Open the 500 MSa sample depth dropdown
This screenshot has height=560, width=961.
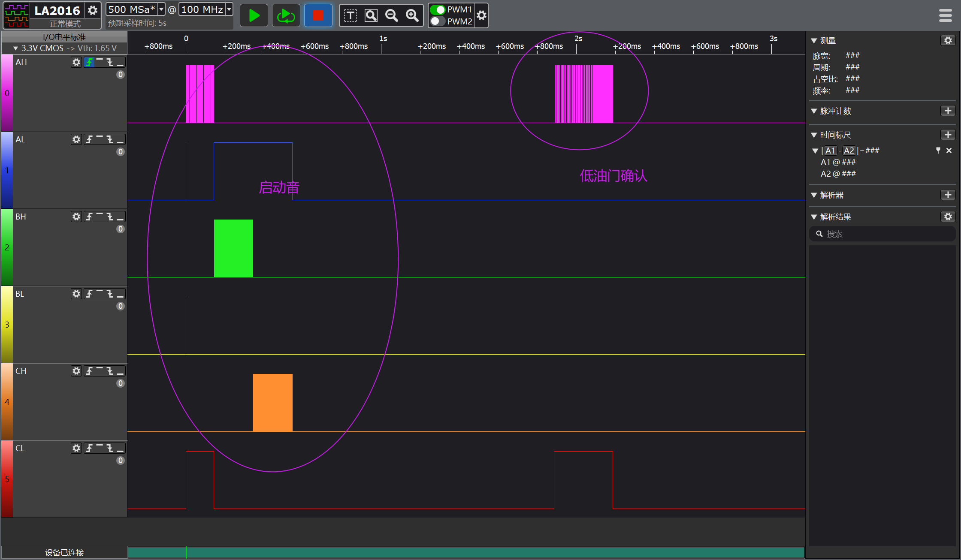pyautogui.click(x=161, y=9)
